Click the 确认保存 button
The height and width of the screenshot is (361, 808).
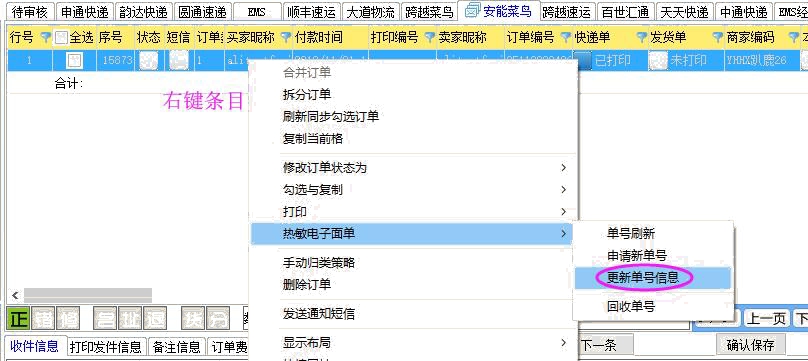751,345
